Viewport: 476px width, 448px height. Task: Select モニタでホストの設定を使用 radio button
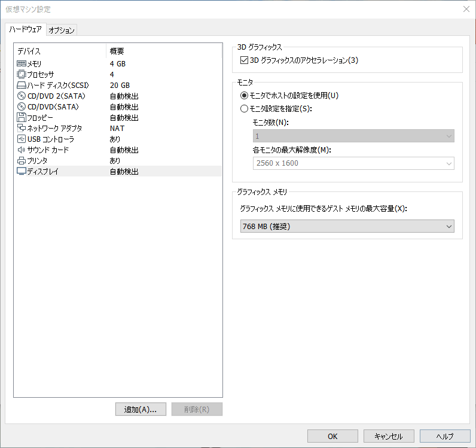(244, 95)
